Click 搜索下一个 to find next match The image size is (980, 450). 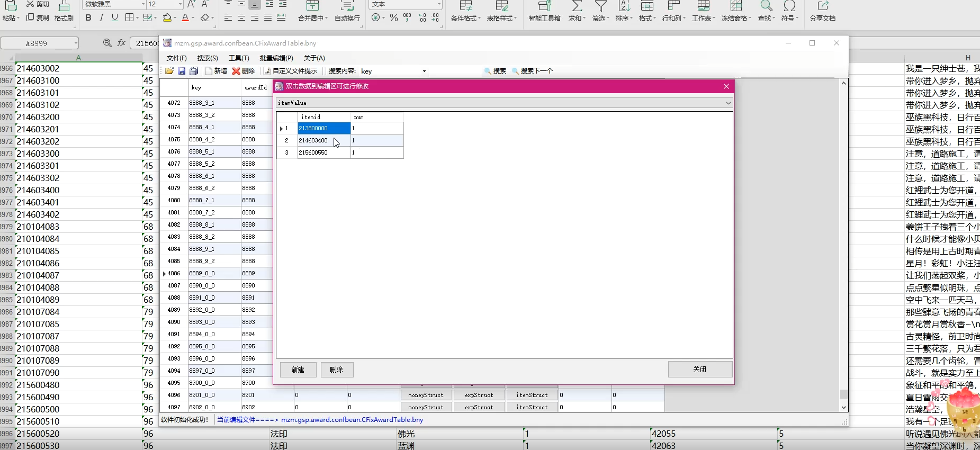click(x=533, y=71)
